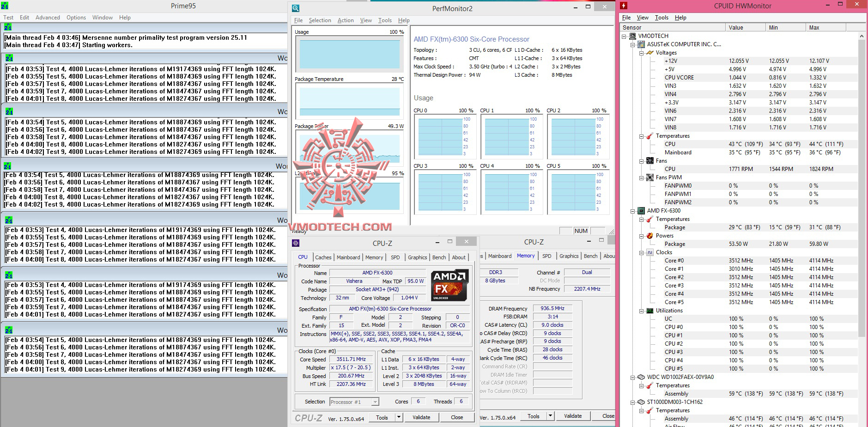Click the Powers flame icon in HWMonitor

(650, 236)
